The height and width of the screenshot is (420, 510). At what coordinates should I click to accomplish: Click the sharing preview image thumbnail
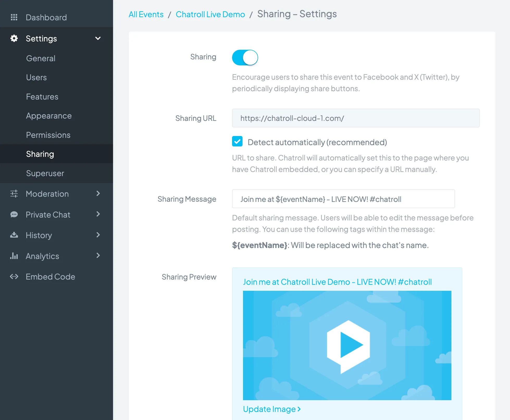pyautogui.click(x=347, y=345)
